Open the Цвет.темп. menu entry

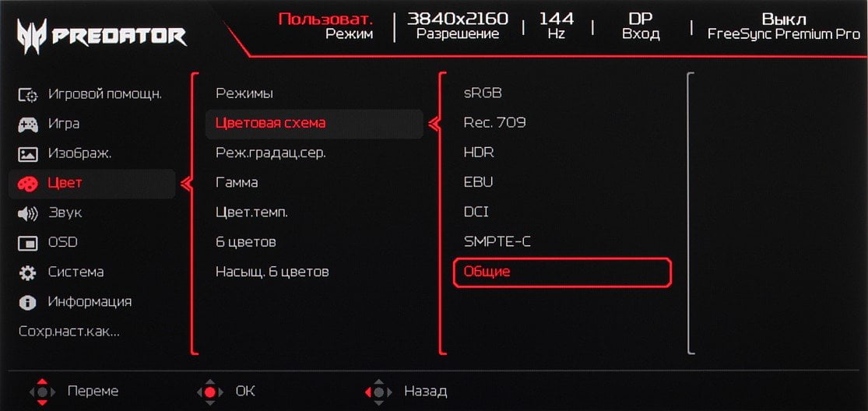251,213
